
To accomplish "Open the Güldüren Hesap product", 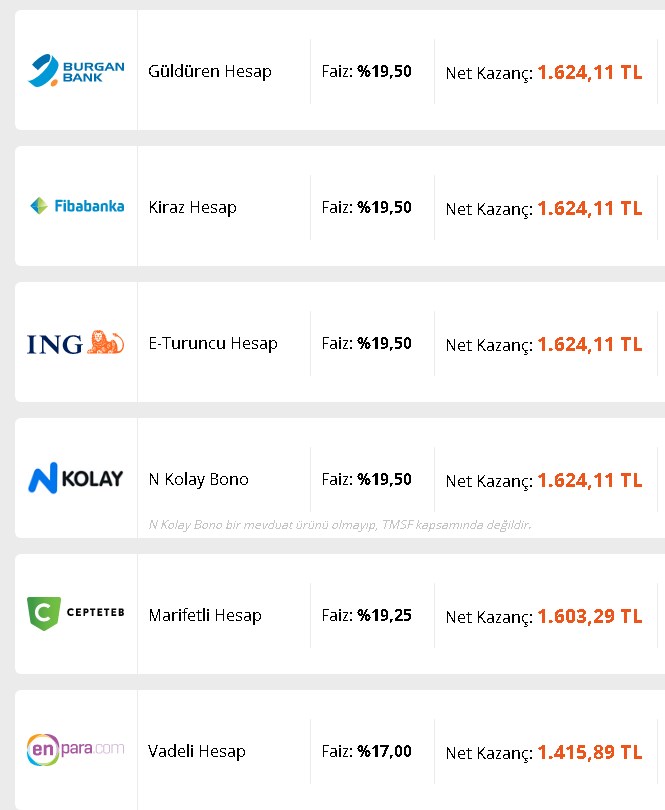I will tap(210, 71).
